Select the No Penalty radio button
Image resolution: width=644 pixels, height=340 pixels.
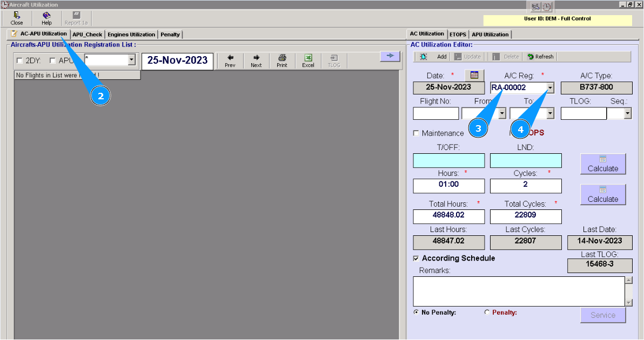click(417, 312)
